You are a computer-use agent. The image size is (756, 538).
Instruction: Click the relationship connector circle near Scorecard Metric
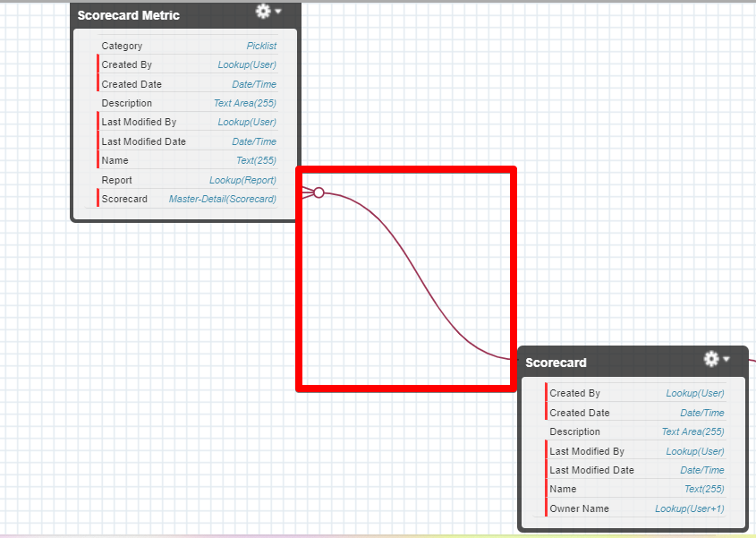click(x=319, y=192)
